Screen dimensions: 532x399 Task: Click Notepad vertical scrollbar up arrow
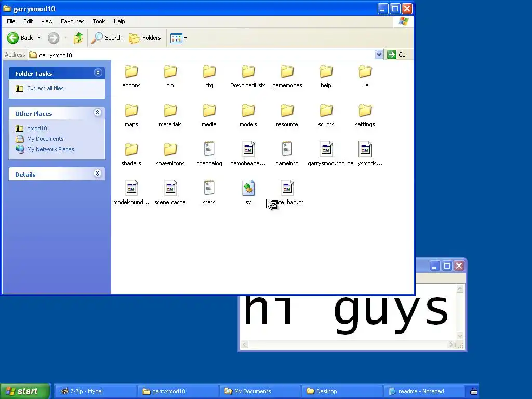point(460,289)
